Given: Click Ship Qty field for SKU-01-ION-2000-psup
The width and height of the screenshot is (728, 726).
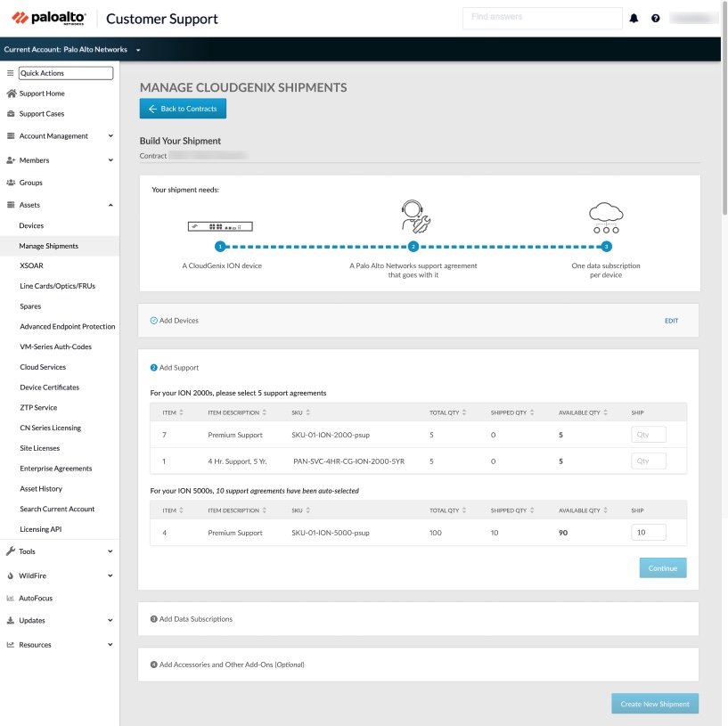Looking at the screenshot, I should pos(649,435).
